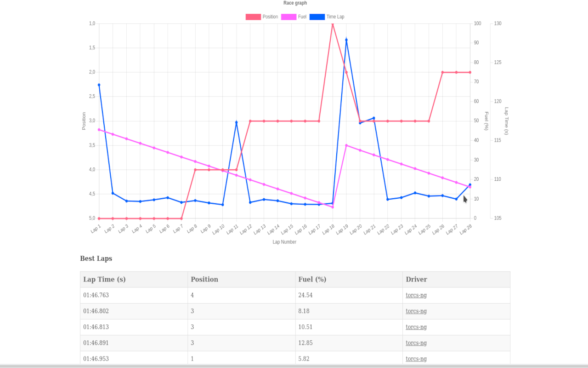
Task: Follow torcs-ng link in 01:46.813 row
Action: (416, 327)
